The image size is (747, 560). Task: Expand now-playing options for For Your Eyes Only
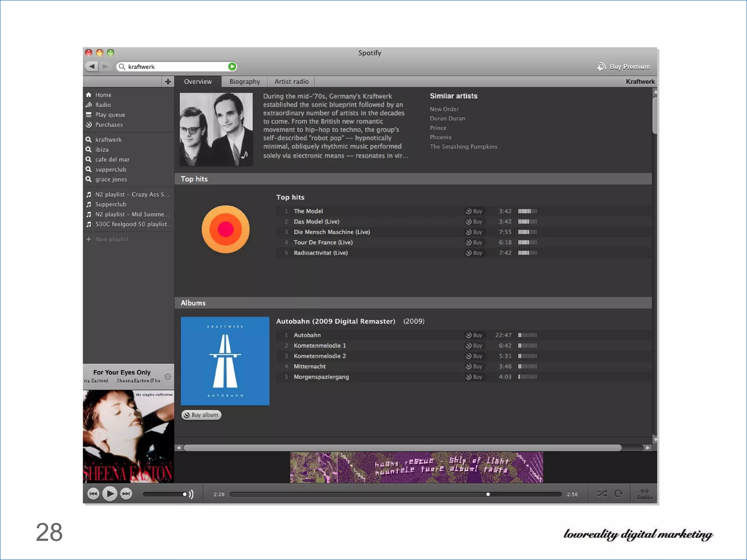pyautogui.click(x=168, y=377)
